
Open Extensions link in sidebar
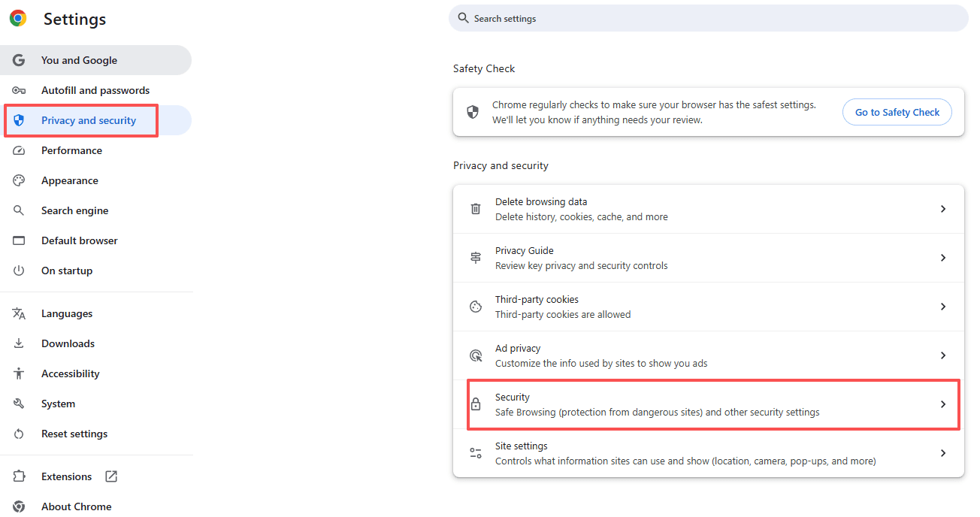tap(95, 476)
